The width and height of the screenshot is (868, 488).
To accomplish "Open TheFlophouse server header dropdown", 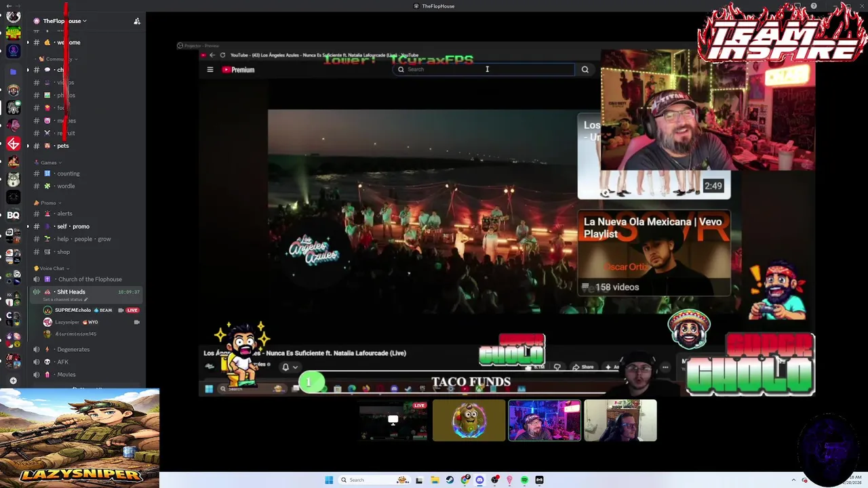I will click(x=61, y=21).
